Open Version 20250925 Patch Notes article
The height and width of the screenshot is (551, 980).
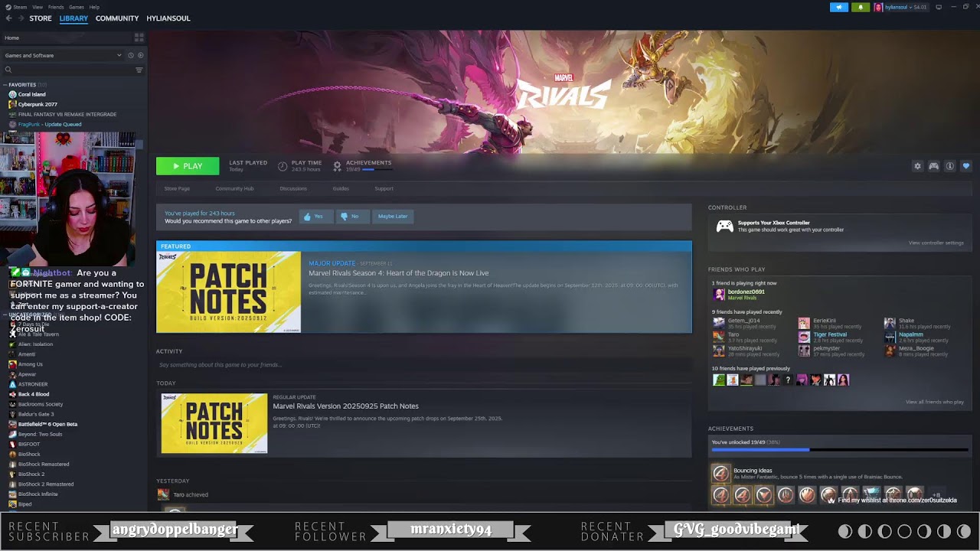[x=345, y=406]
